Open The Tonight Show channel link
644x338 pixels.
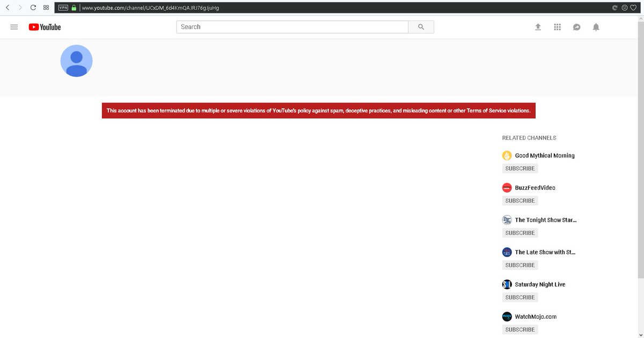[545, 220]
